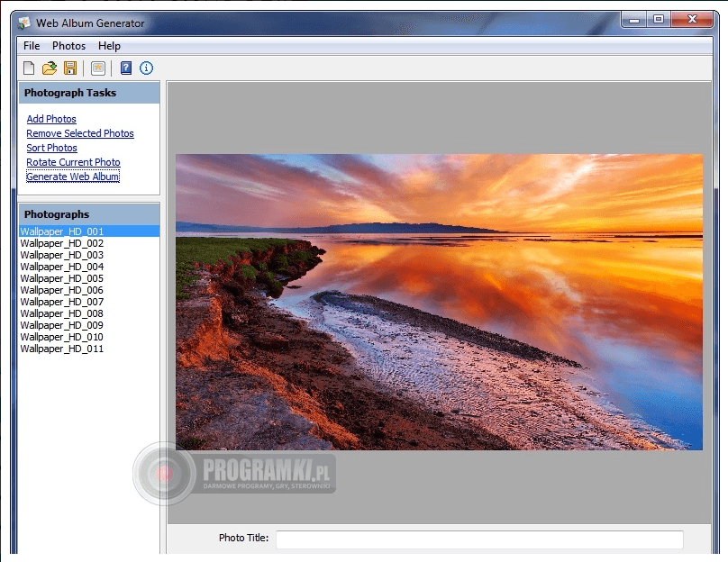Minimize the Web Album Generator window
The height and width of the screenshot is (562, 728).
click(x=634, y=20)
